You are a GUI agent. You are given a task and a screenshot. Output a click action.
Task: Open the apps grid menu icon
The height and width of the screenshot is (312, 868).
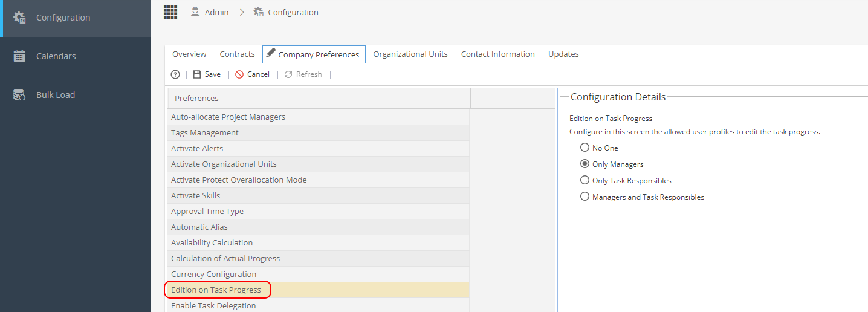click(170, 12)
